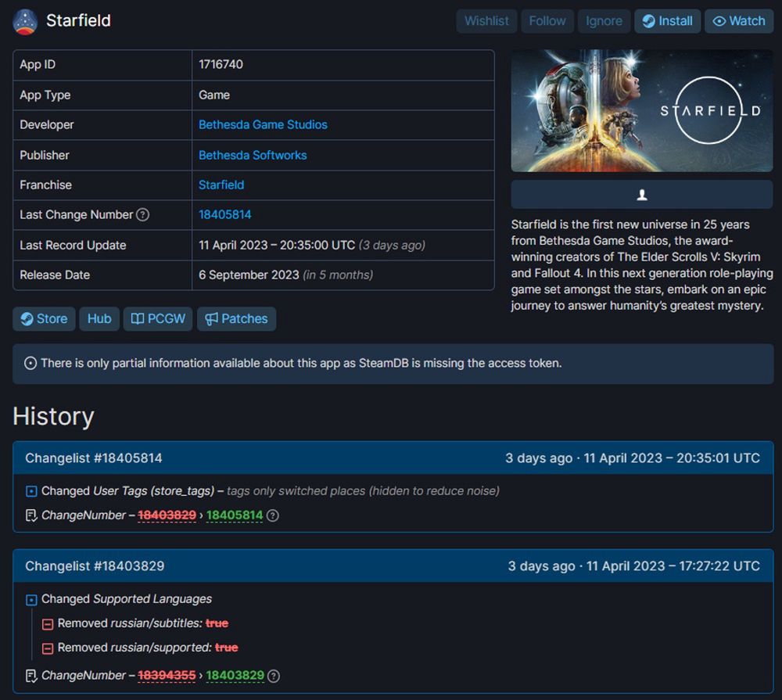Click the help icon beside Last Change Number
The width and height of the screenshot is (782, 700).
(x=142, y=214)
